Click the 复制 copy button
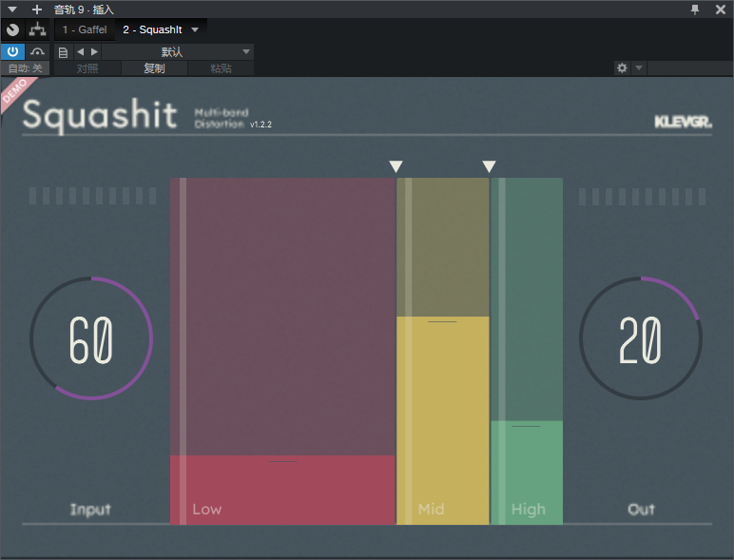Viewport: 734px width, 560px height. [x=154, y=68]
